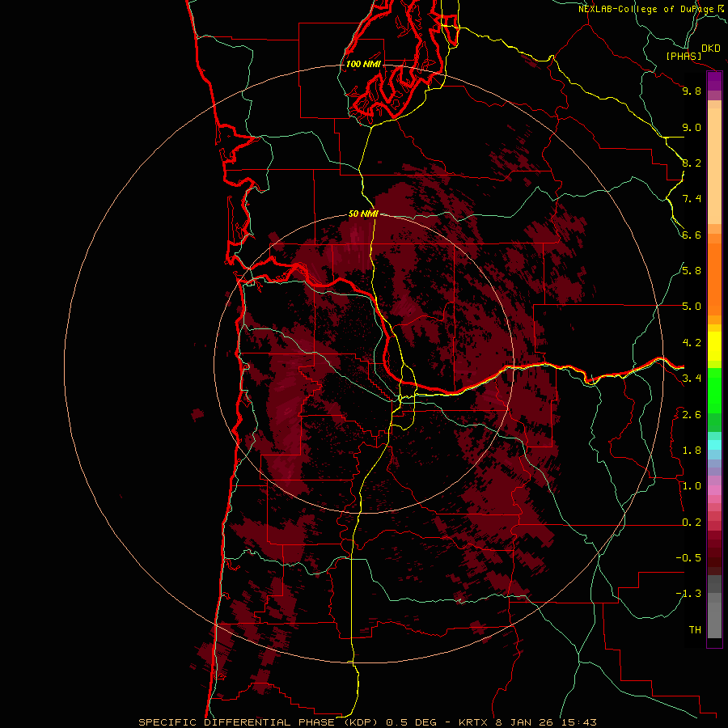Click the [PHAS] units label
Image resolution: width=728 pixels, height=728 pixels.
(684, 56)
